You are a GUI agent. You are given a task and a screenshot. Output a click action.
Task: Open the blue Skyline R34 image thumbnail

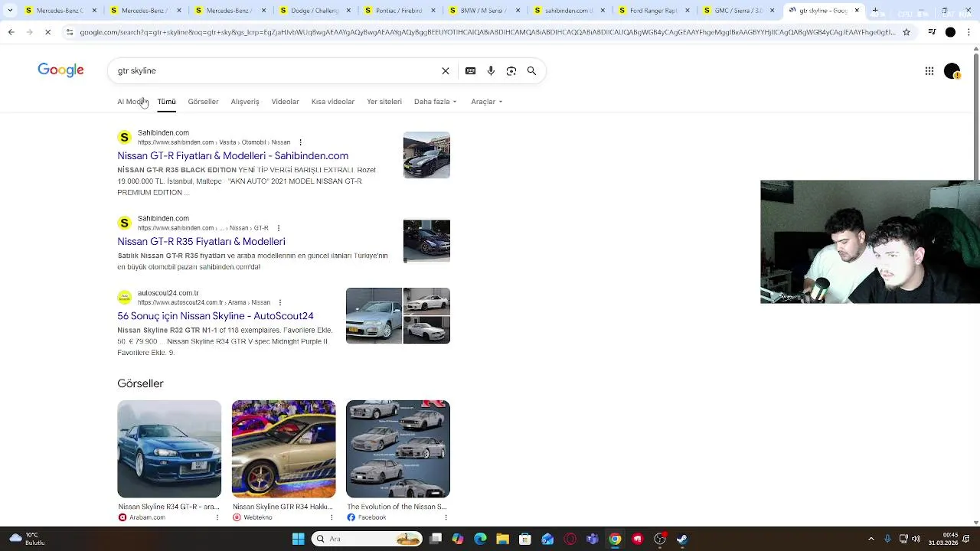(169, 448)
